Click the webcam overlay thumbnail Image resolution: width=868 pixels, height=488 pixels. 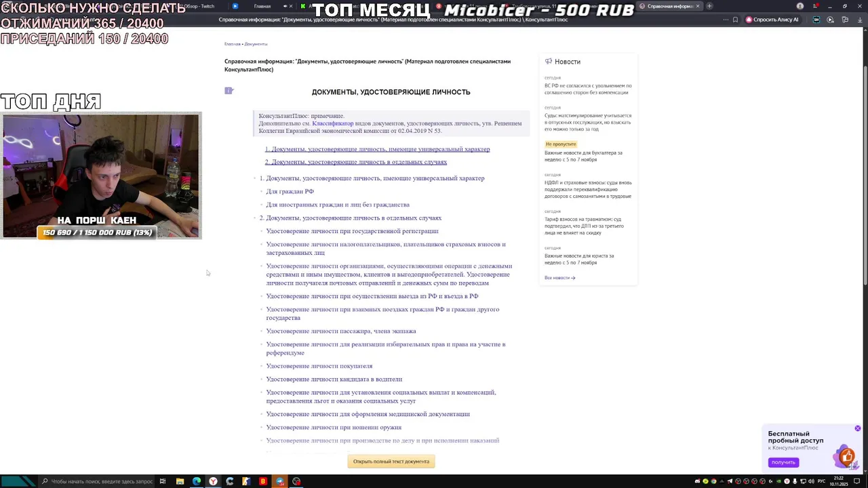coord(102,176)
